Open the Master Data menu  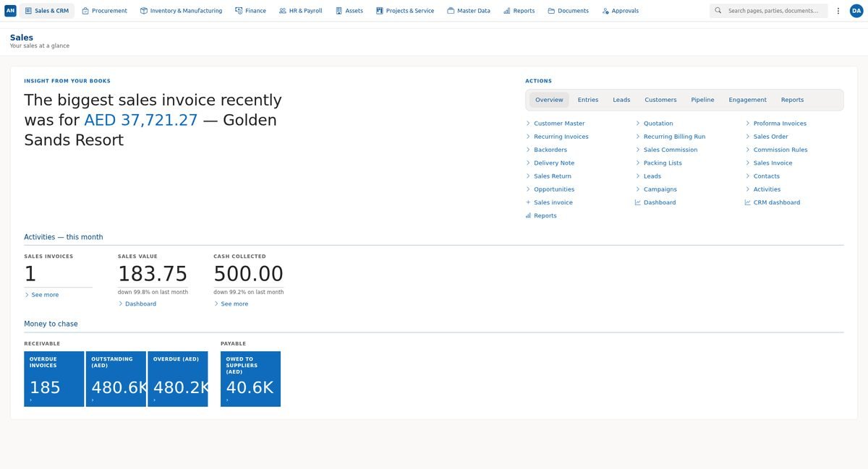pos(469,11)
